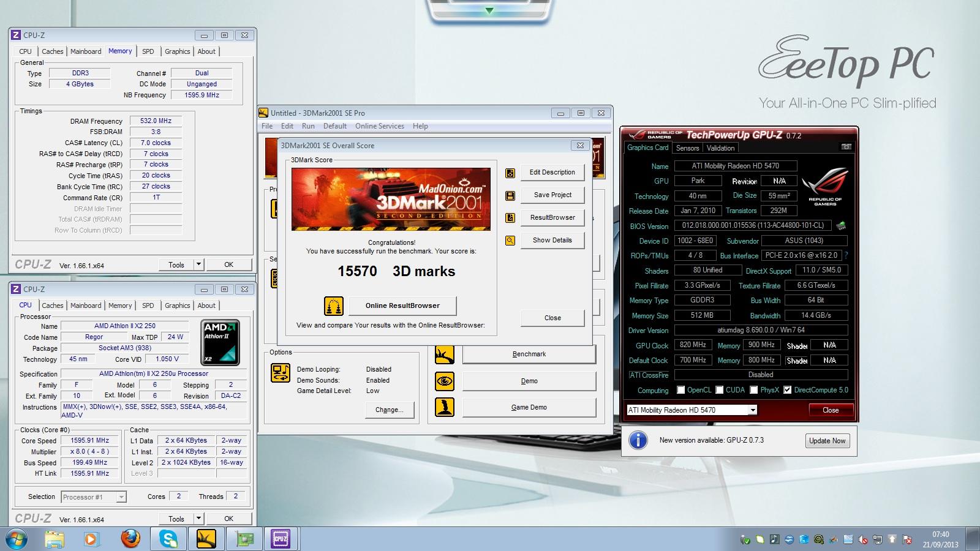Screen dimensions: 980x551
Task: Toggle the CUDA checkbox in GPU-Z
Action: pos(720,390)
